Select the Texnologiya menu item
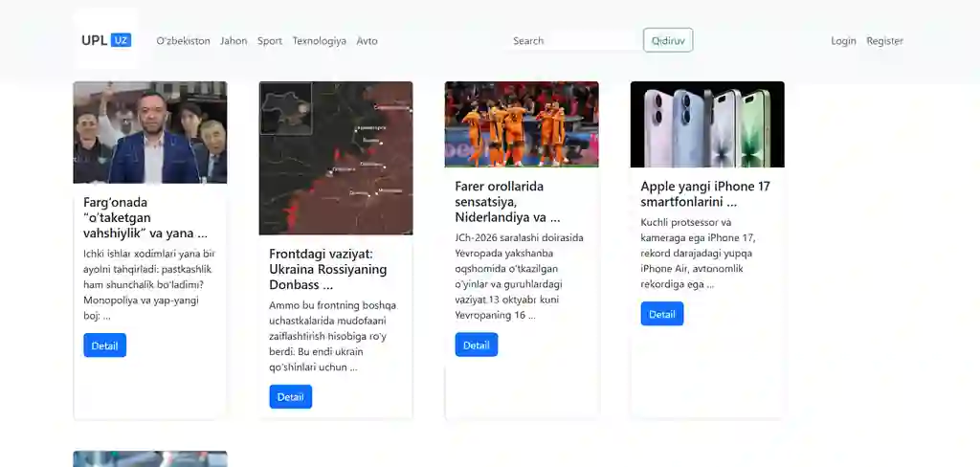Viewport: 980px width, 467px height. click(x=320, y=41)
